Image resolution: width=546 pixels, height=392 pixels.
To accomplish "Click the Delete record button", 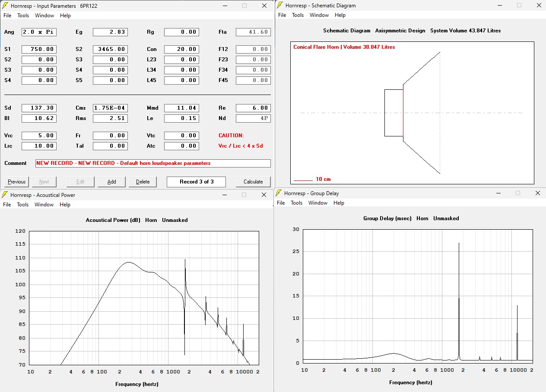I will tap(143, 182).
